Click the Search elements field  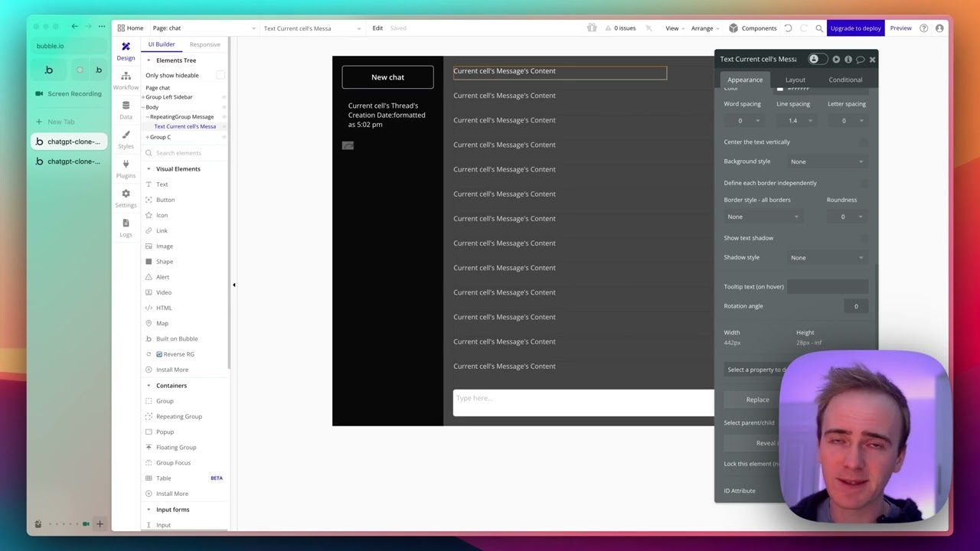coord(185,153)
